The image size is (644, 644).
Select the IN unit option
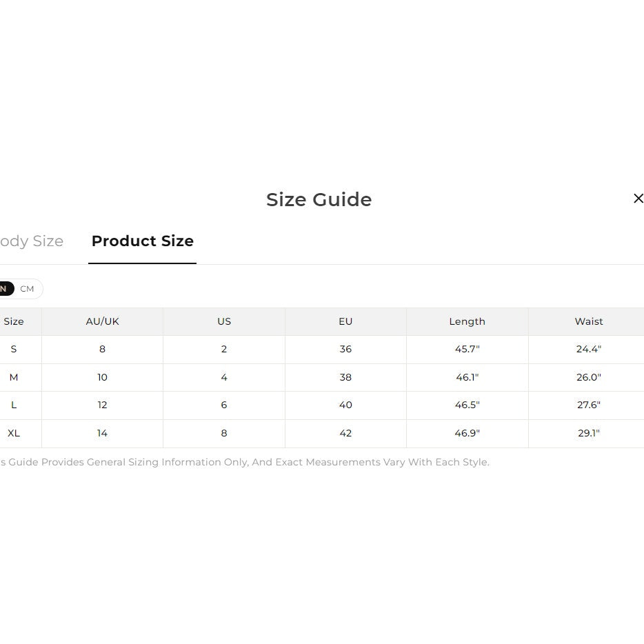[4, 289]
